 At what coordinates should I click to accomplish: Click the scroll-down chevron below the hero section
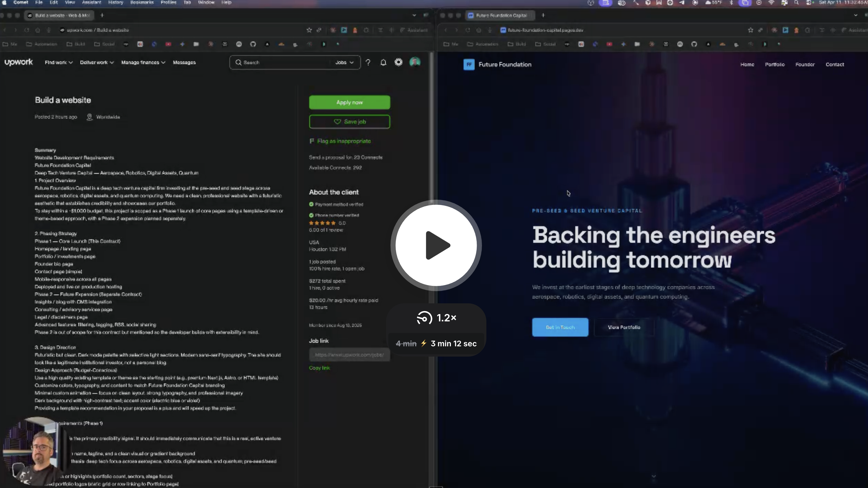tap(654, 476)
